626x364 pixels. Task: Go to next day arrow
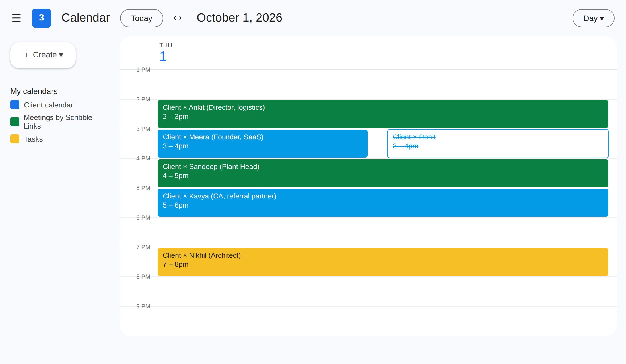180,18
